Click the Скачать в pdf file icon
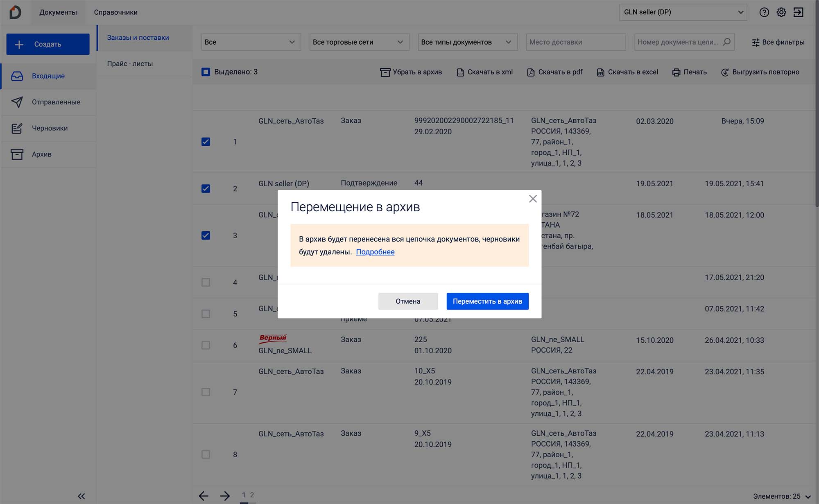The width and height of the screenshot is (819, 504). coord(531,72)
